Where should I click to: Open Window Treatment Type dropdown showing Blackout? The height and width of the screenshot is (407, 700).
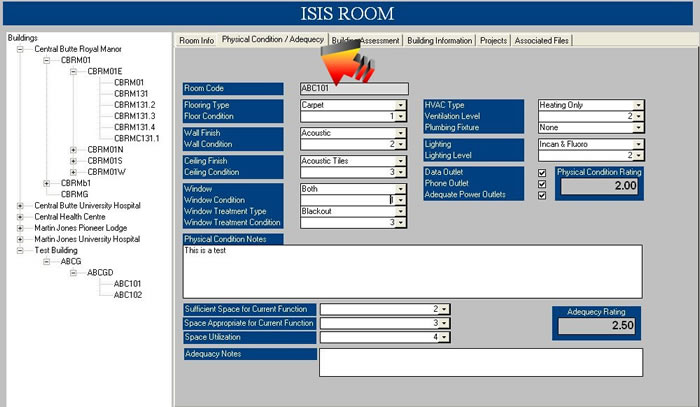400,211
